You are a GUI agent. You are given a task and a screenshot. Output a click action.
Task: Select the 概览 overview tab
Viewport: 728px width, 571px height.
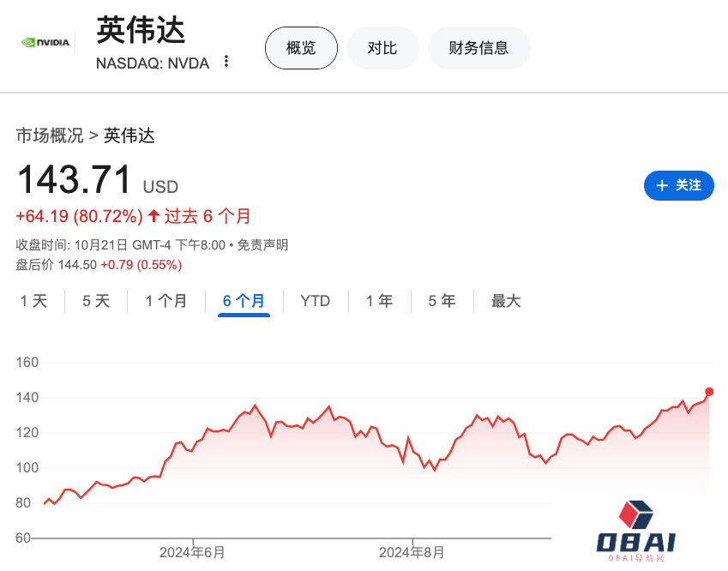(x=301, y=48)
